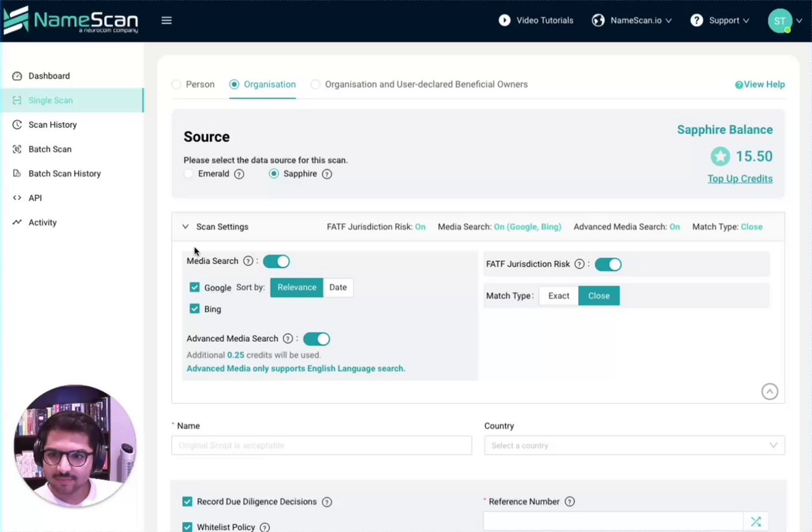Uncheck Record Due Diligence Decisions

click(x=187, y=502)
